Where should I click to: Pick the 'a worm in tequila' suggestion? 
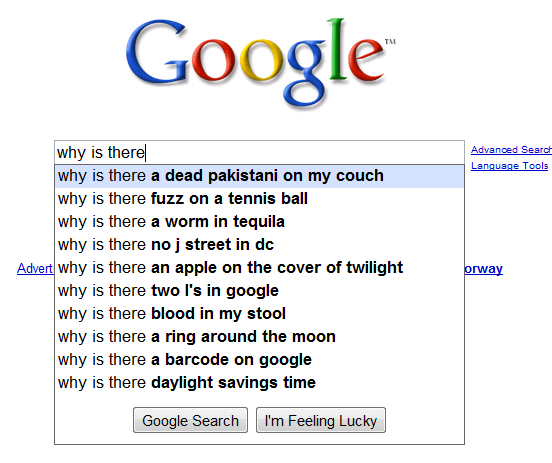point(259,222)
